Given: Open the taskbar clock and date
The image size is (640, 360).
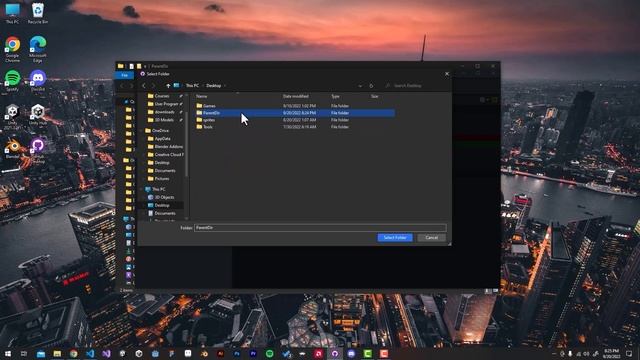Looking at the screenshot, I should [x=611, y=353].
